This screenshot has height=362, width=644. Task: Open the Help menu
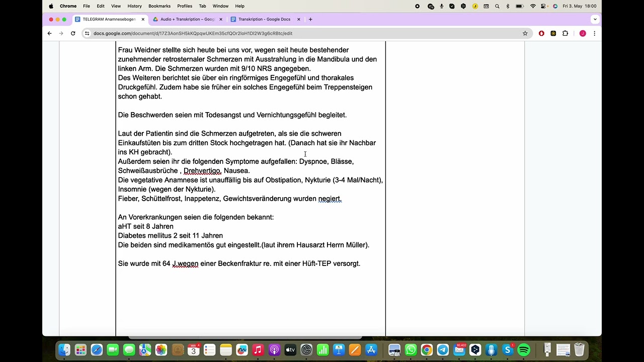[240, 6]
